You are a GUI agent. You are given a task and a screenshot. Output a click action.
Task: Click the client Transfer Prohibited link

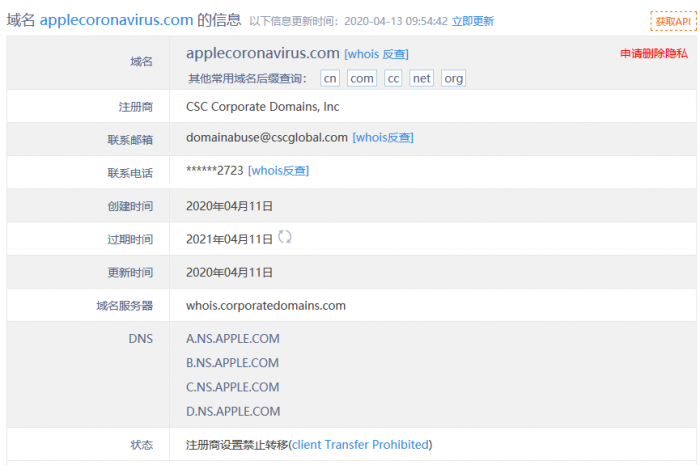360,444
